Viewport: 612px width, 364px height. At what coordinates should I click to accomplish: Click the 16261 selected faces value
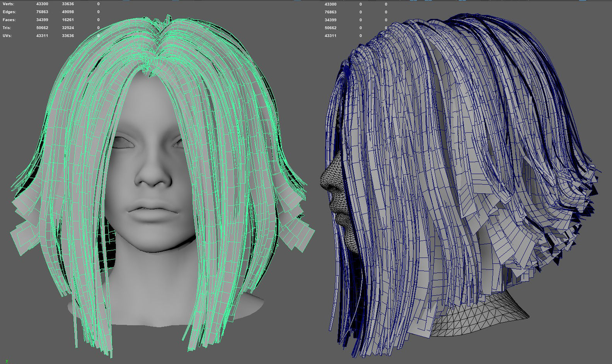click(x=68, y=20)
